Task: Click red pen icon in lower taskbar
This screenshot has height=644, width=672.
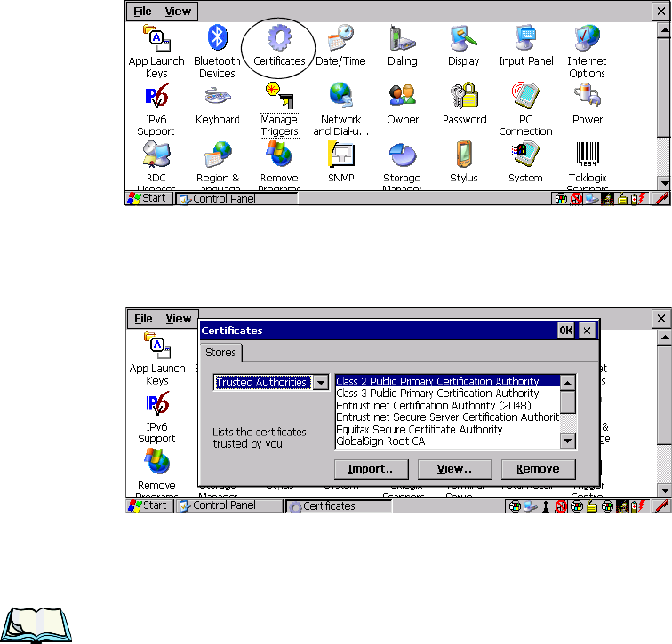Action: [661, 506]
